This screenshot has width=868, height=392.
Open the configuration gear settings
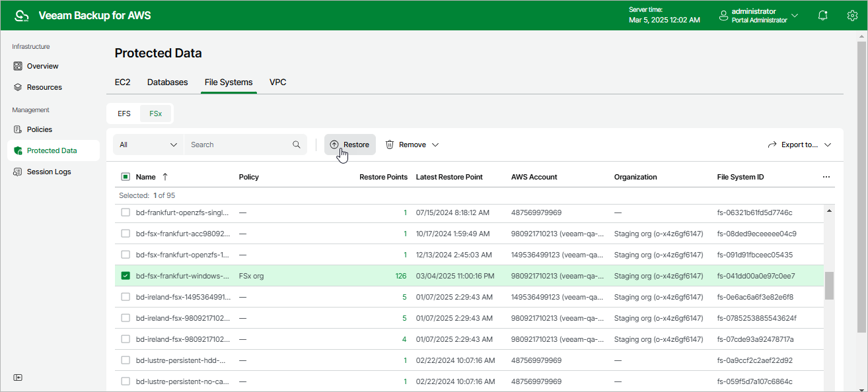coord(852,15)
